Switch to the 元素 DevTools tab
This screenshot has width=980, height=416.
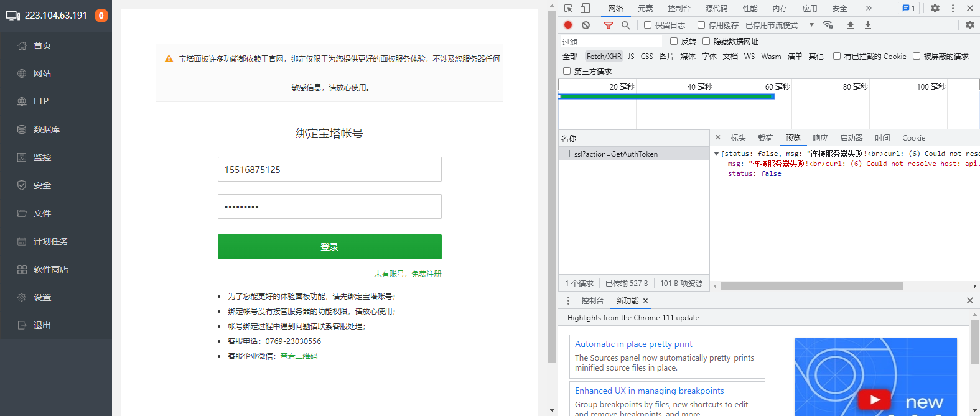coord(645,8)
